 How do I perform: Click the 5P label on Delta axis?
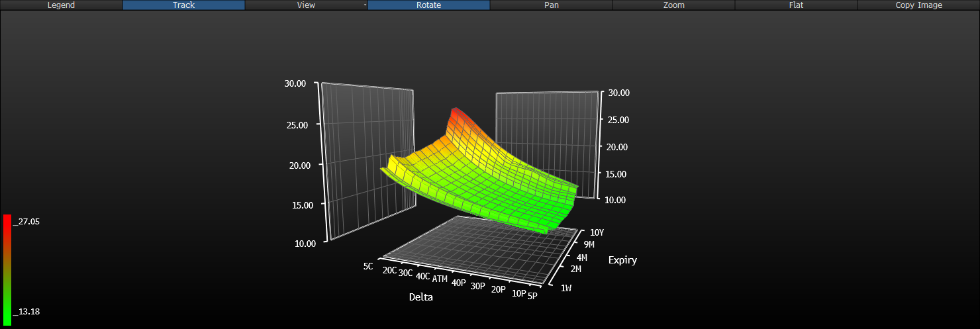[x=532, y=296]
